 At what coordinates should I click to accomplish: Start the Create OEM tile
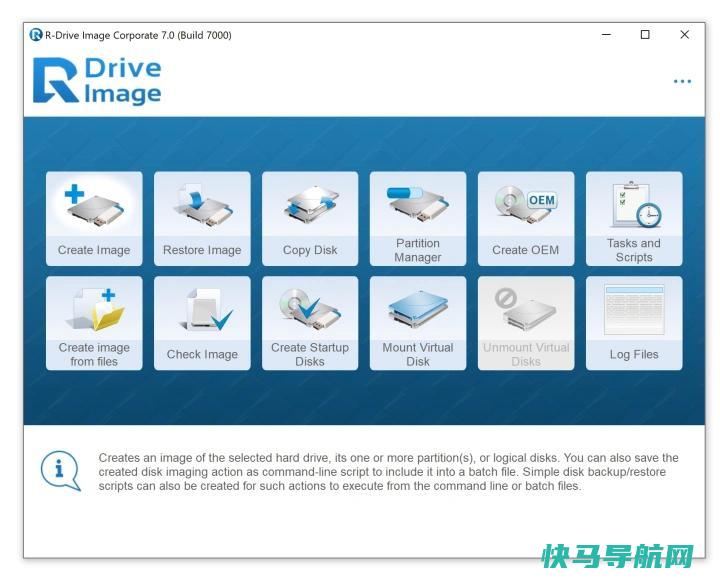pos(526,219)
